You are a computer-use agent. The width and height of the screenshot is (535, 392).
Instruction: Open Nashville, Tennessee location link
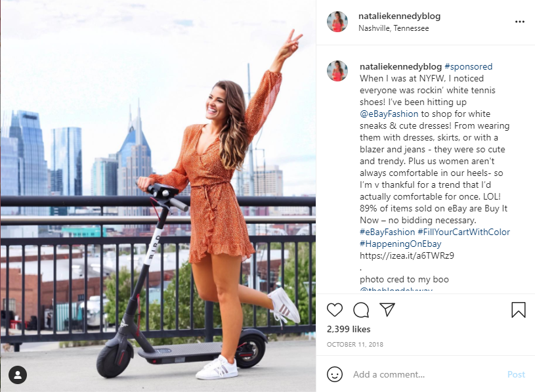tap(393, 28)
